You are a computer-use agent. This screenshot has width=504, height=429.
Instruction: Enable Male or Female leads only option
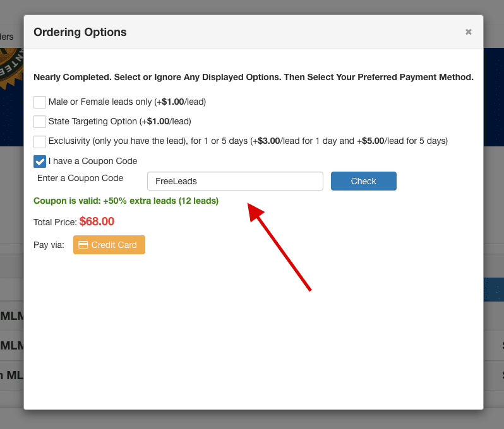(40, 102)
